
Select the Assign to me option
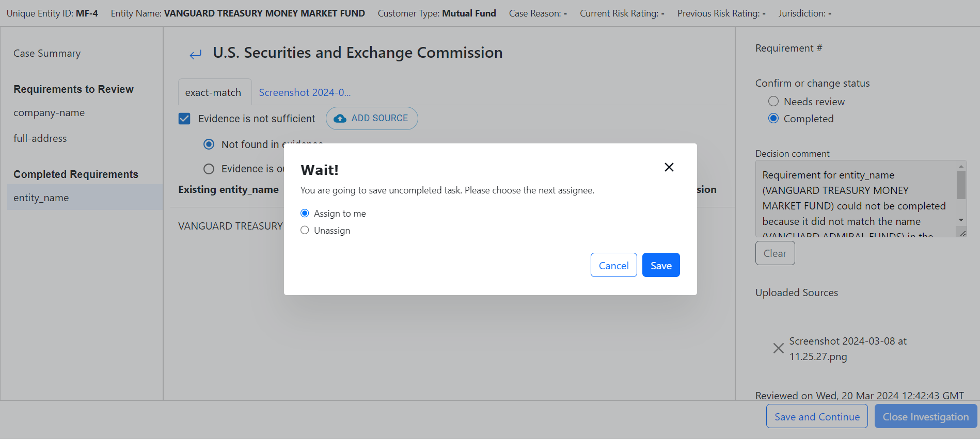point(305,214)
